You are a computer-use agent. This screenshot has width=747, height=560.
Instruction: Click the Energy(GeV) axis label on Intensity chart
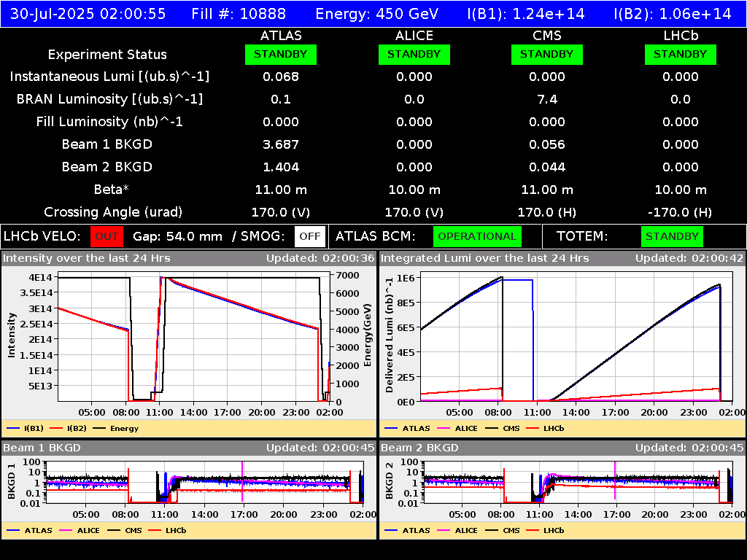pyautogui.click(x=368, y=335)
